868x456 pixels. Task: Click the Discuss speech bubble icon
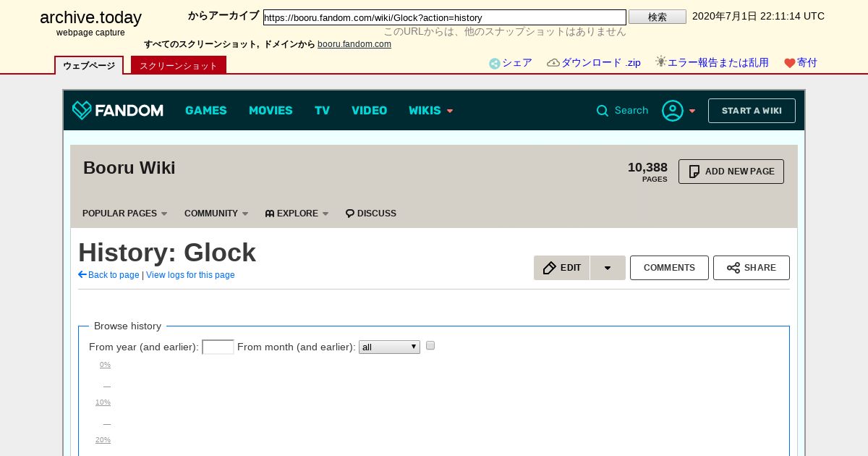click(350, 214)
